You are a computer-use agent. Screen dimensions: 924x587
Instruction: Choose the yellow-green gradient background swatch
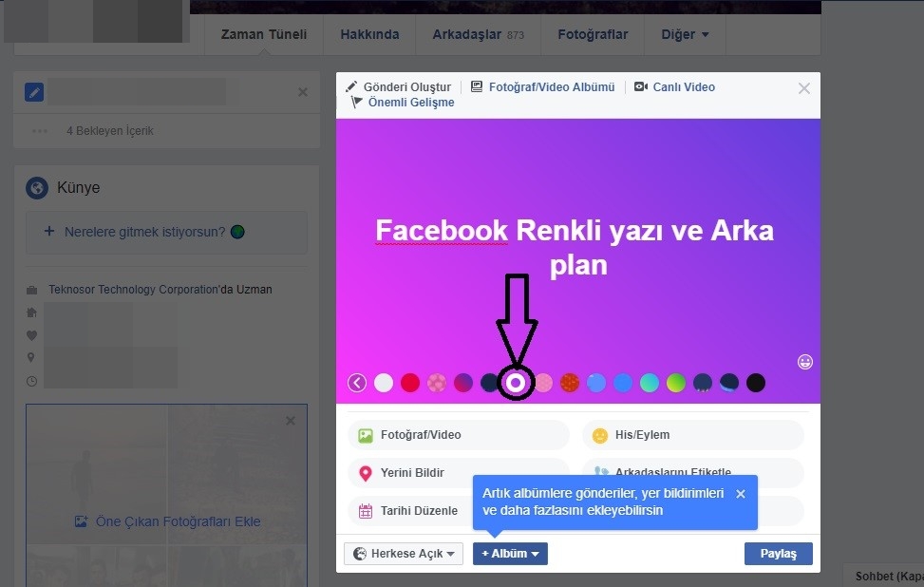[x=676, y=383]
